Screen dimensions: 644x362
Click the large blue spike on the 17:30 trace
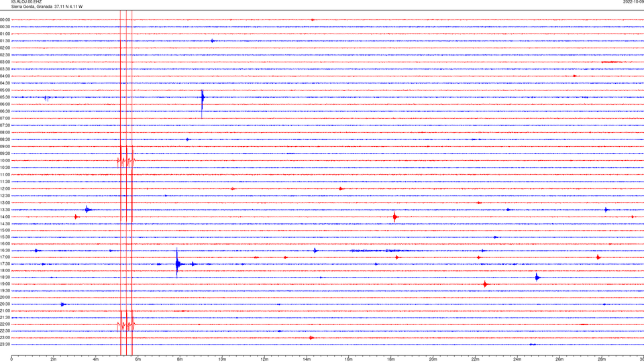[177, 263]
